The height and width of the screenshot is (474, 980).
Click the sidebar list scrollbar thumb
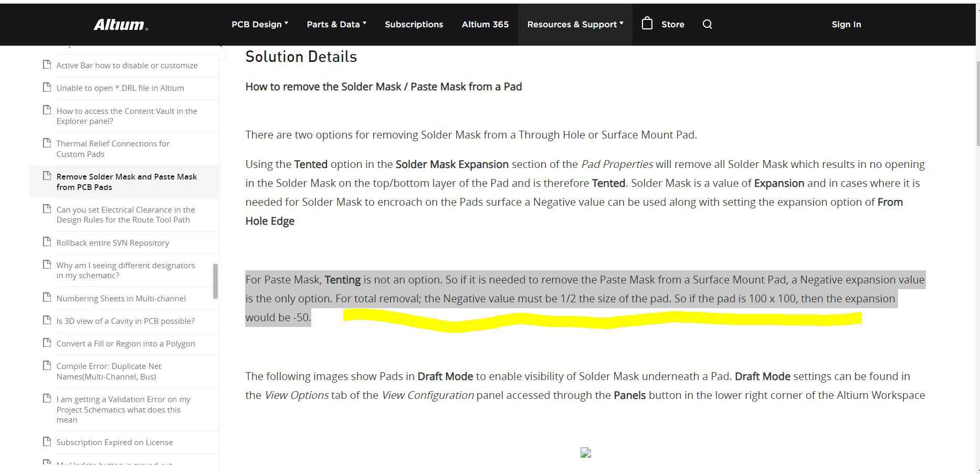[x=215, y=281]
